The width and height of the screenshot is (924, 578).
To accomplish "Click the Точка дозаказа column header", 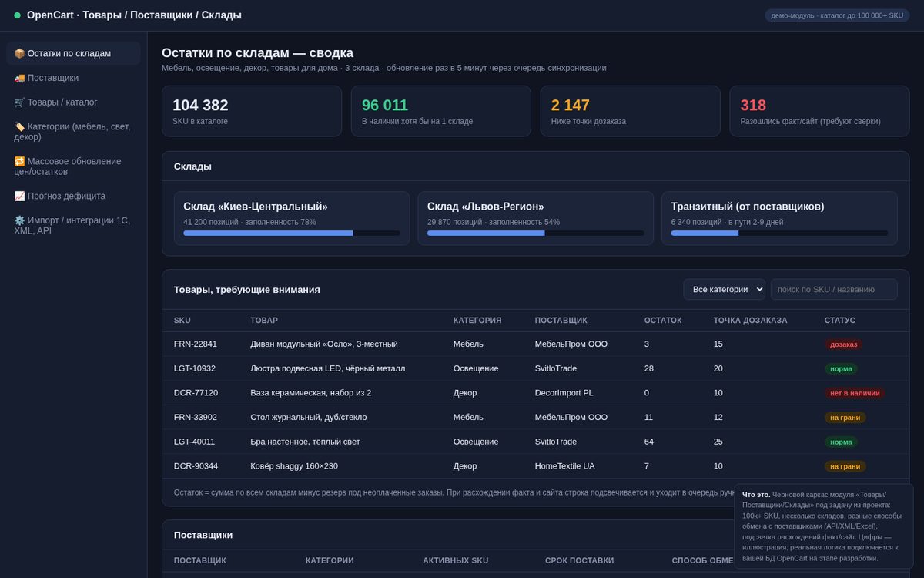I will [x=751, y=321].
